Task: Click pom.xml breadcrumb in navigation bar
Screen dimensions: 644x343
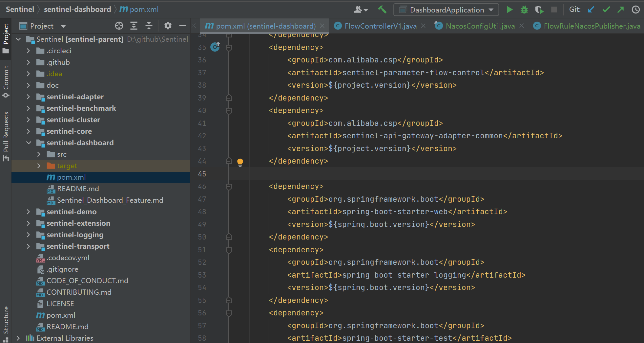Action: point(139,9)
